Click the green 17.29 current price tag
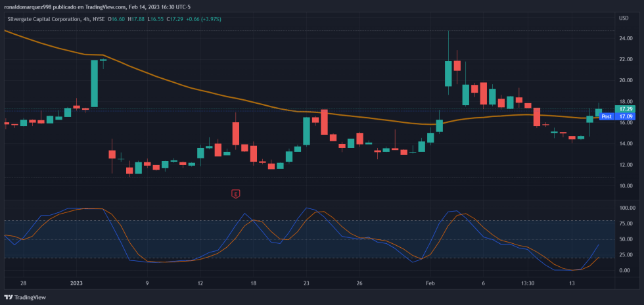The height and width of the screenshot is (305, 644). click(x=626, y=108)
